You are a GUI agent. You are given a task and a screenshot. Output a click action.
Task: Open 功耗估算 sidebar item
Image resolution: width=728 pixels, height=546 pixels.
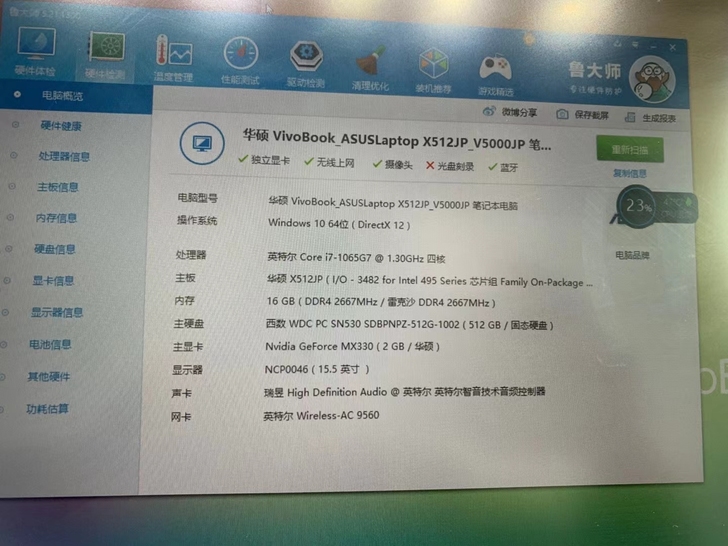[47, 409]
